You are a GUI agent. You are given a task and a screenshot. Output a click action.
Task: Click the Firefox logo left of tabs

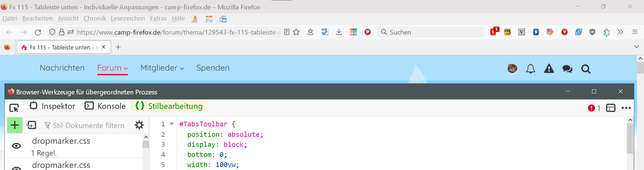7,47
